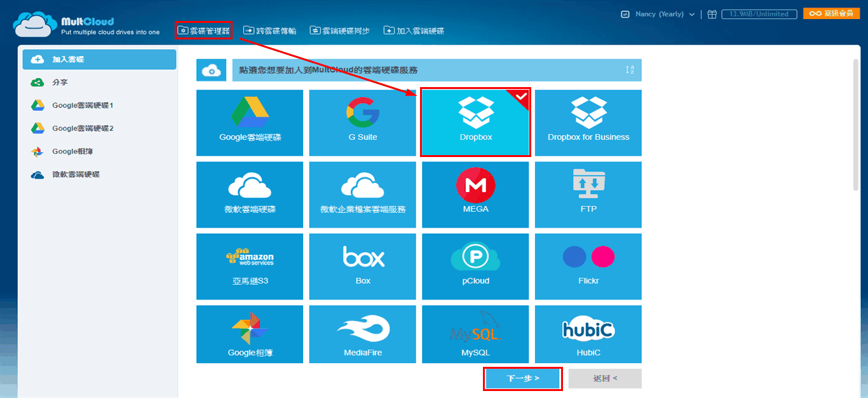Choose the 亞馬遜S3 service tile

coord(250,266)
